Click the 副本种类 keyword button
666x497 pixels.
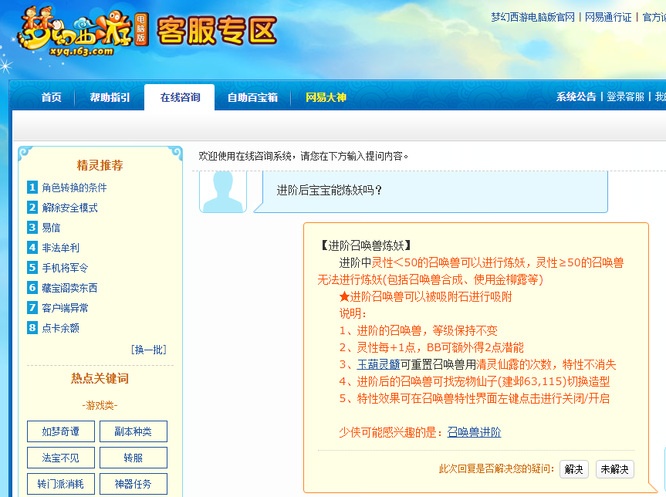133,431
